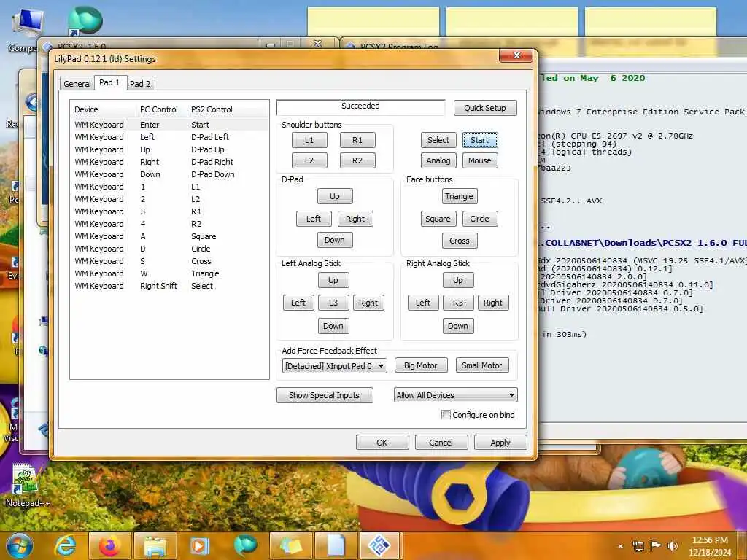Image resolution: width=747 pixels, height=560 pixels.
Task: Switch to the Pad 2 tab
Action: (x=140, y=84)
